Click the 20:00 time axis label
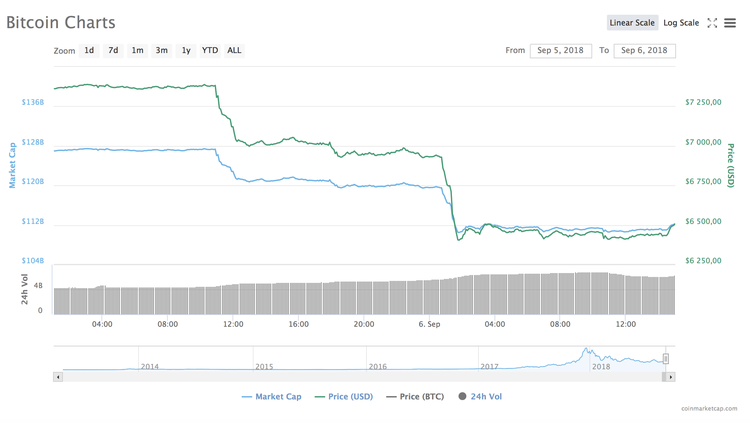 pyautogui.click(x=364, y=324)
